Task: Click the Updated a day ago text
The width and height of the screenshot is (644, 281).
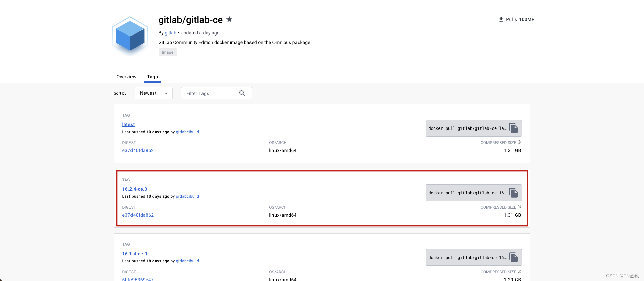Action: pyautogui.click(x=200, y=33)
